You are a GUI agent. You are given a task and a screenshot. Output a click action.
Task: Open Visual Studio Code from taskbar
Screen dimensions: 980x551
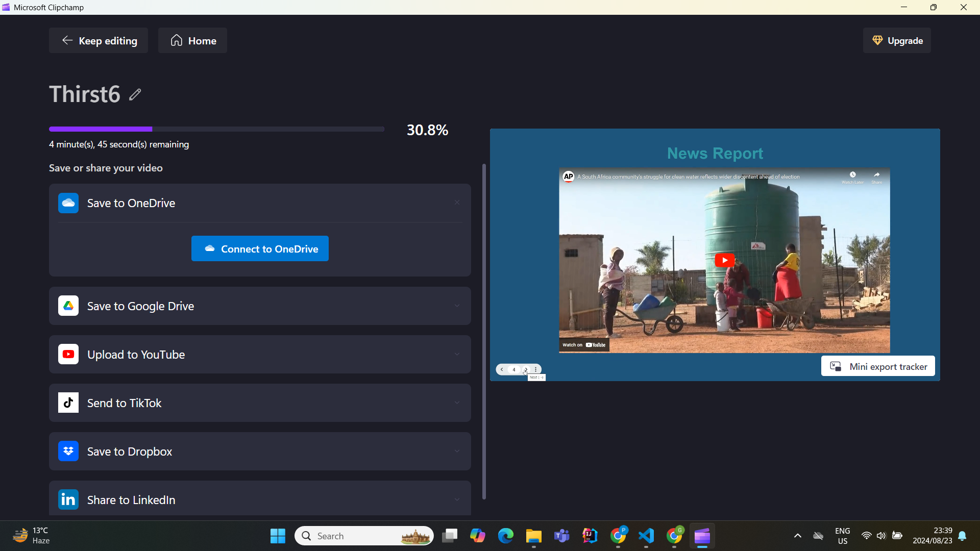pyautogui.click(x=646, y=536)
